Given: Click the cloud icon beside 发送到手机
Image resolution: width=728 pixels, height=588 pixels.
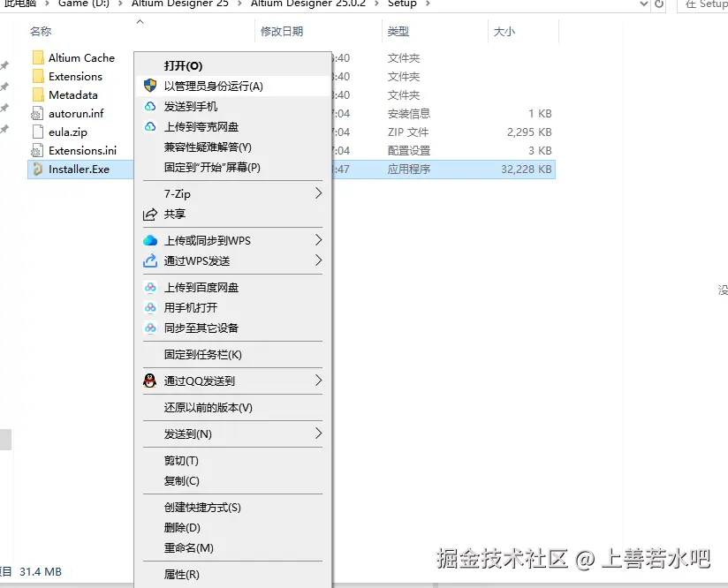Looking at the screenshot, I should (x=150, y=106).
